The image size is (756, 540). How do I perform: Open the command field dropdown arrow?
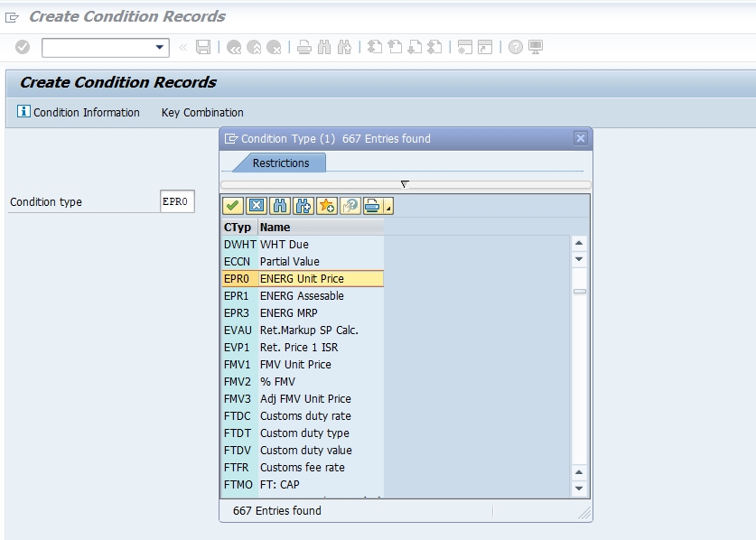[x=160, y=47]
